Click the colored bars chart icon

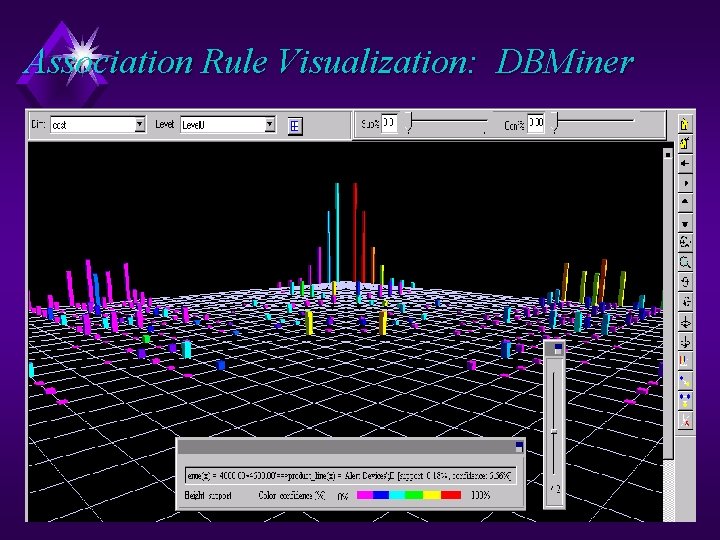click(685, 361)
